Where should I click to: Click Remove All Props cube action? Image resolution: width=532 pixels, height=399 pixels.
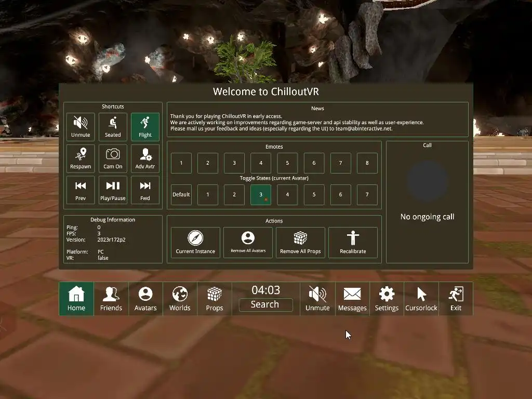pyautogui.click(x=300, y=243)
